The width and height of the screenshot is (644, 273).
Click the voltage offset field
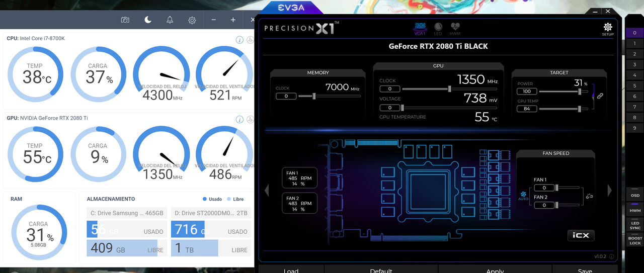click(389, 108)
